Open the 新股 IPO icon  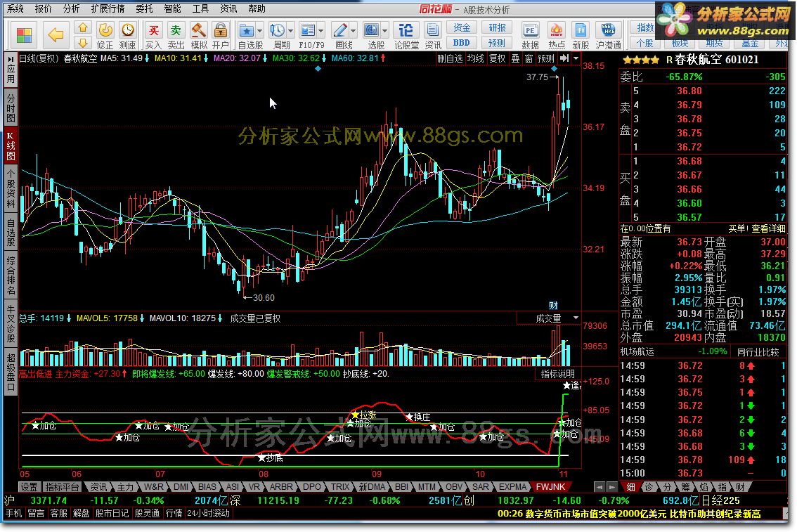click(x=581, y=35)
